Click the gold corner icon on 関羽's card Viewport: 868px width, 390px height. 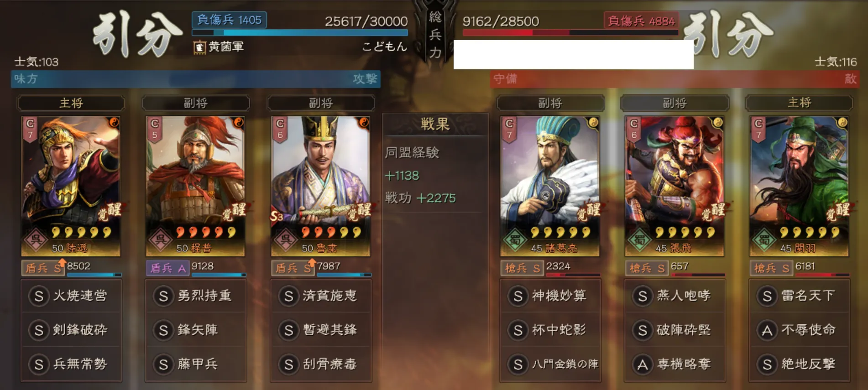click(x=842, y=122)
